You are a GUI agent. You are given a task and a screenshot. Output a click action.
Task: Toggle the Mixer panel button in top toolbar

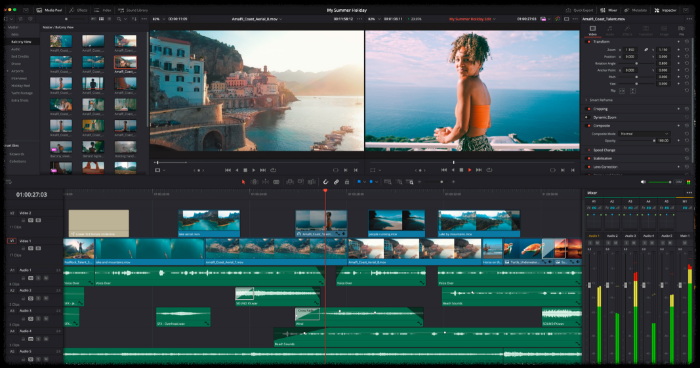coord(609,10)
